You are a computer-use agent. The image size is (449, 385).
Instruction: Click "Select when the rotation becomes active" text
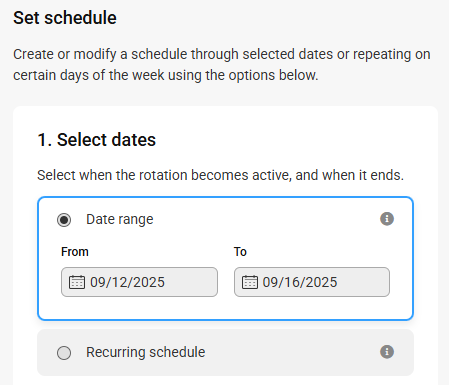pos(220,175)
